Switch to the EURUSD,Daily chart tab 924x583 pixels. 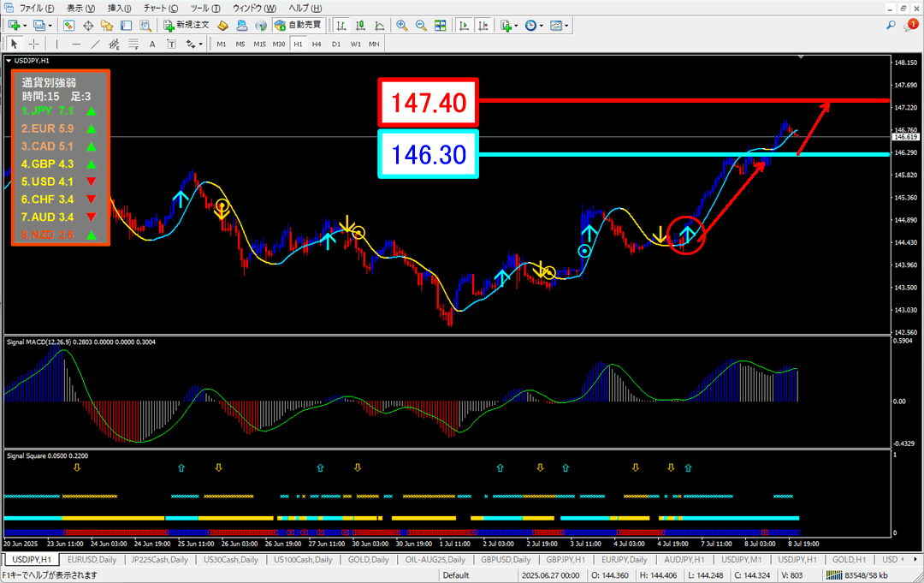(92, 559)
